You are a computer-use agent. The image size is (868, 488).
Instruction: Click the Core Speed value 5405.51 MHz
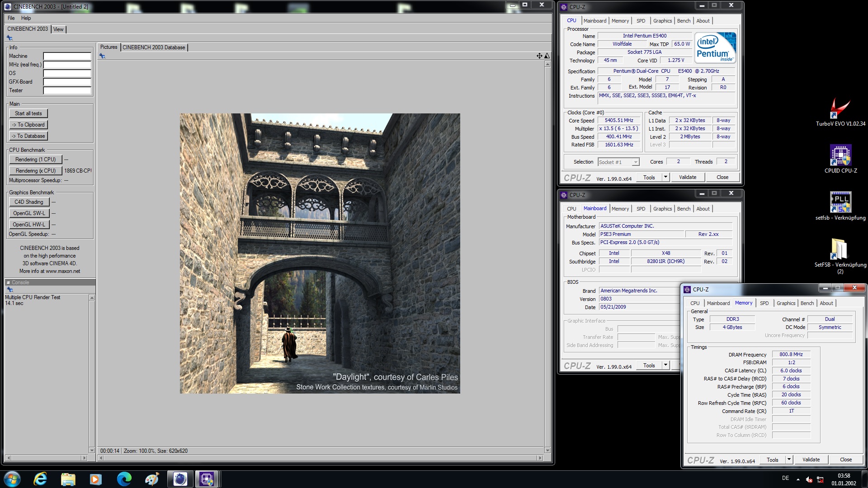[x=619, y=121]
